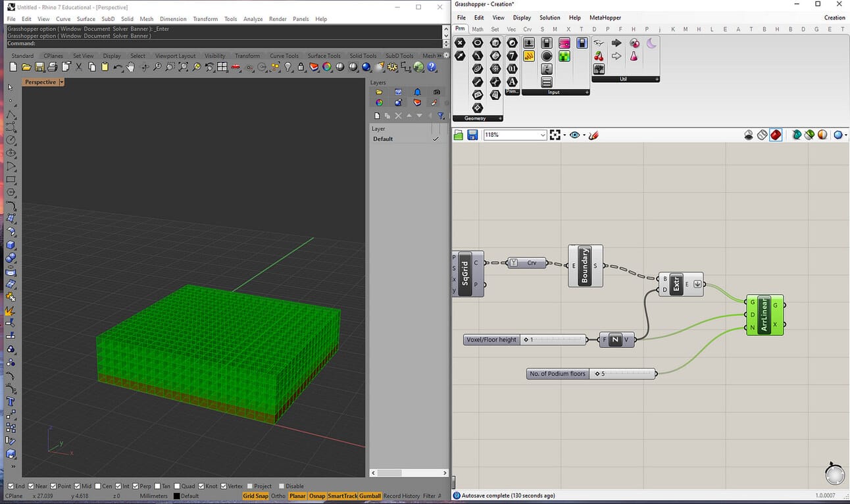Click the black Default layer color swatch
The width and height of the screenshot is (850, 504).
[176, 496]
